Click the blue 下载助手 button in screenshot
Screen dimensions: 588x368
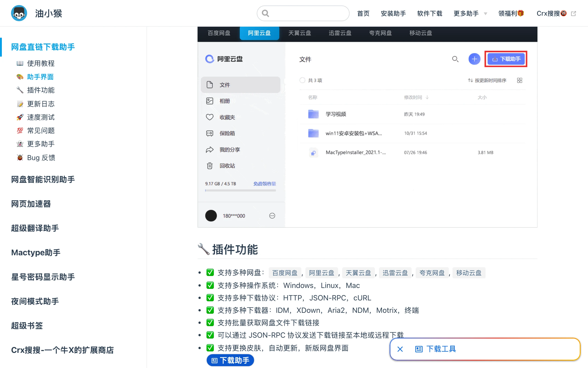506,59
